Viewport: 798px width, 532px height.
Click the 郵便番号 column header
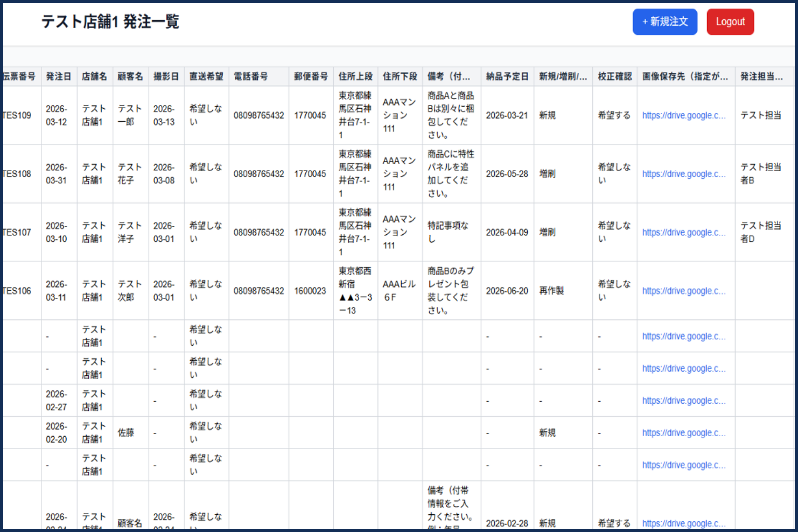(x=311, y=76)
